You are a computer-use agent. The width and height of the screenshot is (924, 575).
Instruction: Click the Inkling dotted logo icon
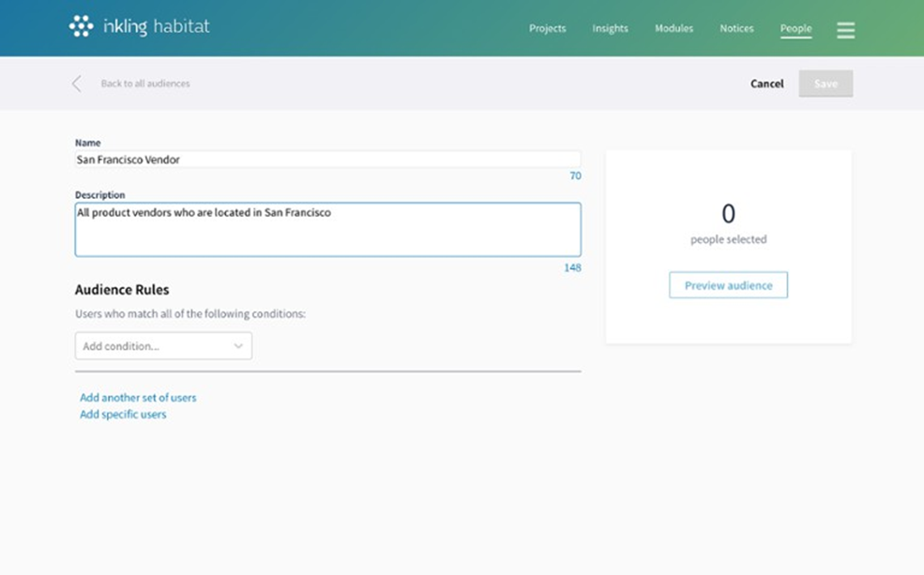pos(82,27)
